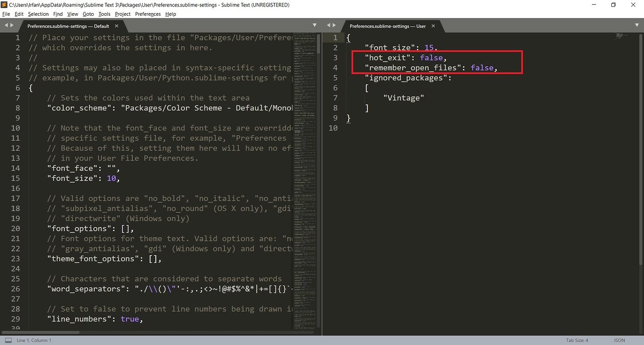
Task: Go to next tab in left pane
Action: coord(12,25)
